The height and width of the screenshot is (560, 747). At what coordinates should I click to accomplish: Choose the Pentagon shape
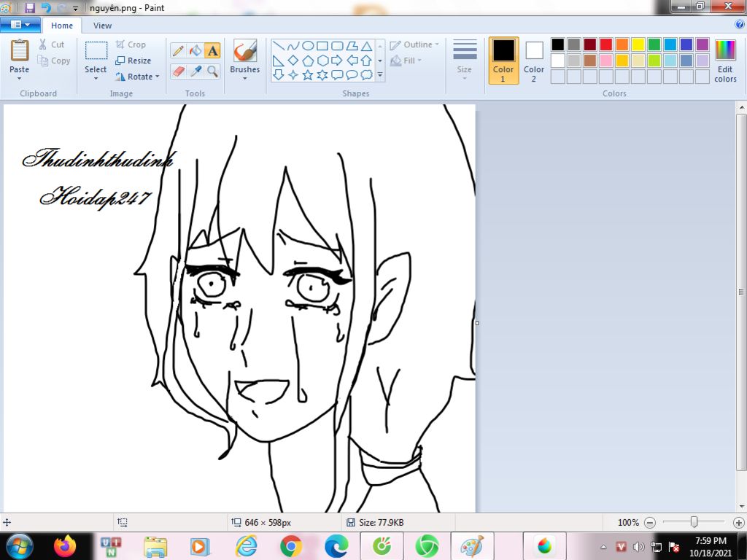[x=309, y=61]
